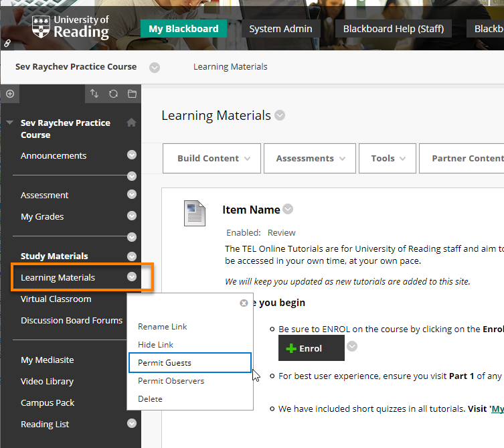
Task: Open the Learning Materials menu link chevron
Action: (x=131, y=277)
